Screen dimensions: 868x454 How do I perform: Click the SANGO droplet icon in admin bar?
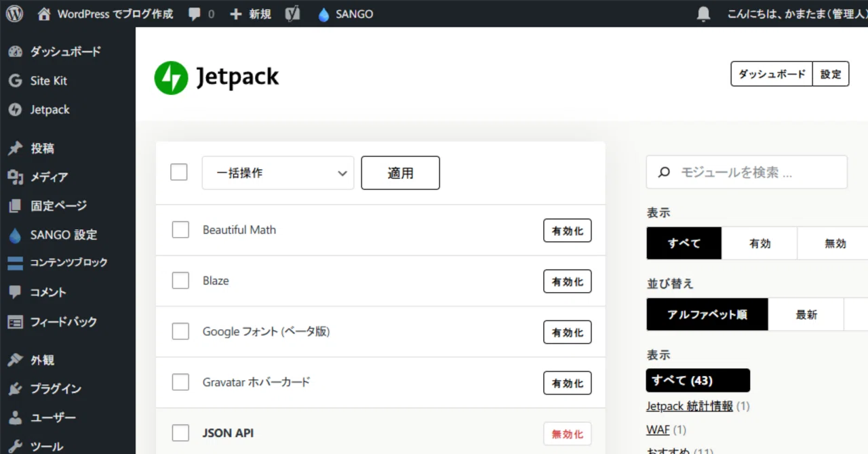(x=323, y=14)
